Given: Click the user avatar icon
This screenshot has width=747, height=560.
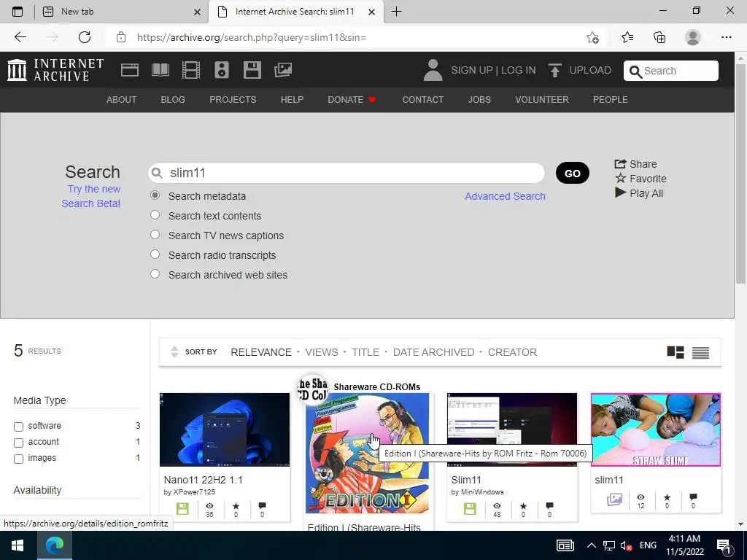Looking at the screenshot, I should coord(433,70).
